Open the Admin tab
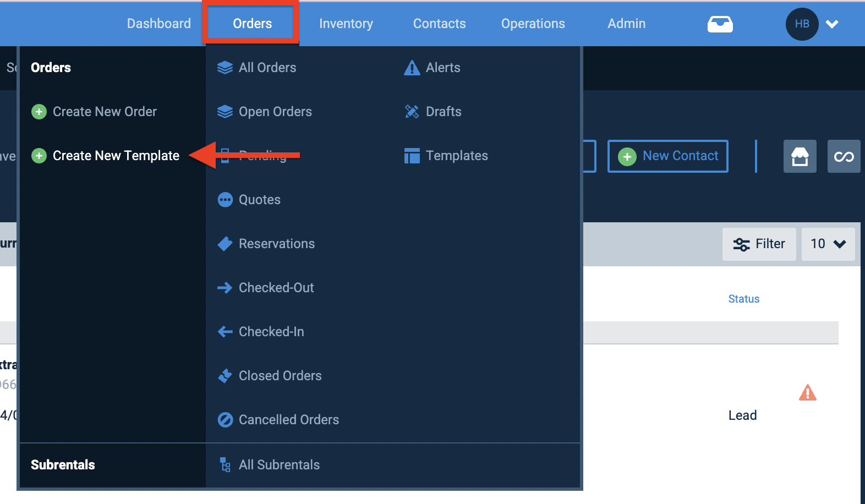 pyautogui.click(x=626, y=24)
